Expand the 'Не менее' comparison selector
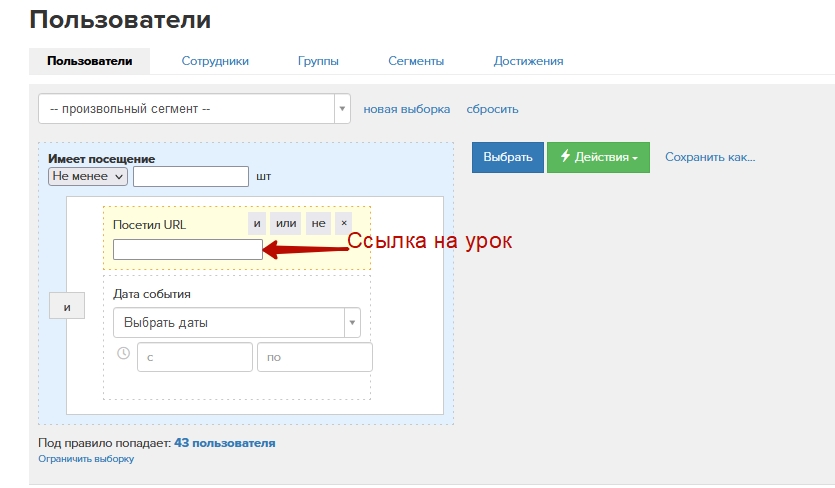This screenshot has width=835, height=488. [88, 176]
